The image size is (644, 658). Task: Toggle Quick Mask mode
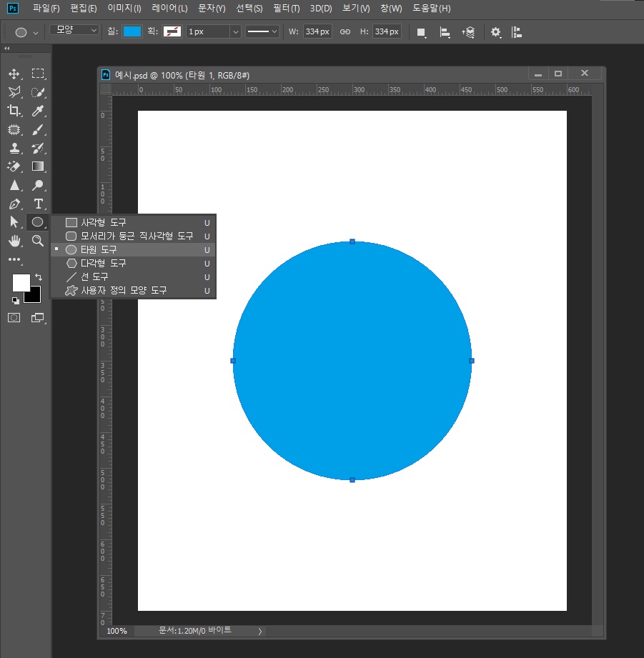click(x=14, y=318)
